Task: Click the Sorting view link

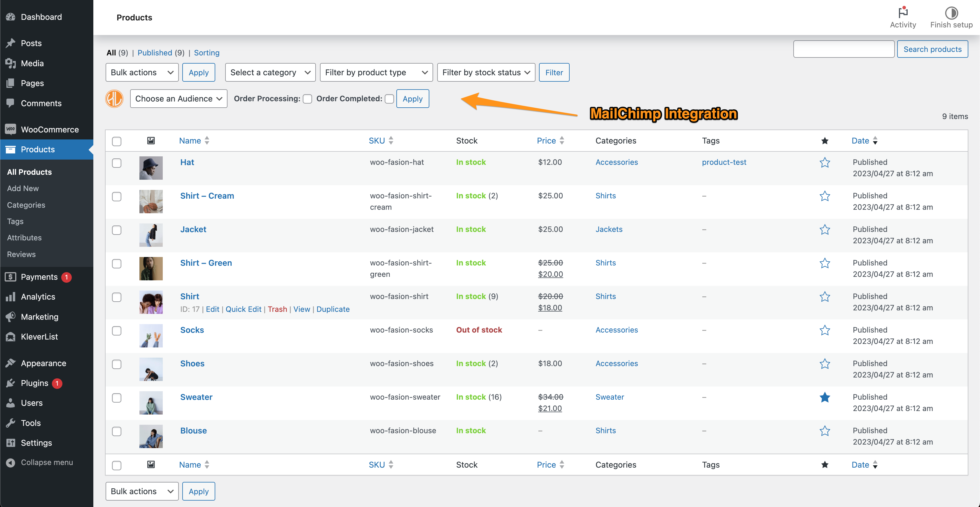Action: (206, 53)
